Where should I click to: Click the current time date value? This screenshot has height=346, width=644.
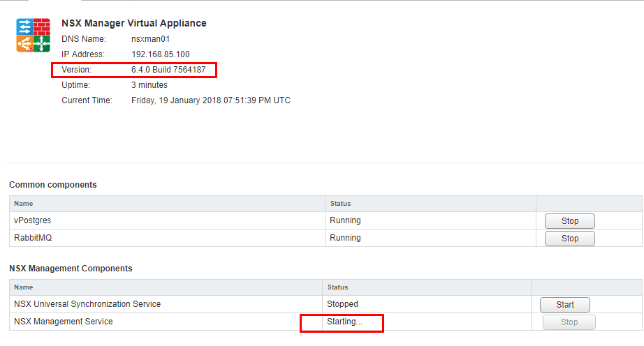click(210, 100)
